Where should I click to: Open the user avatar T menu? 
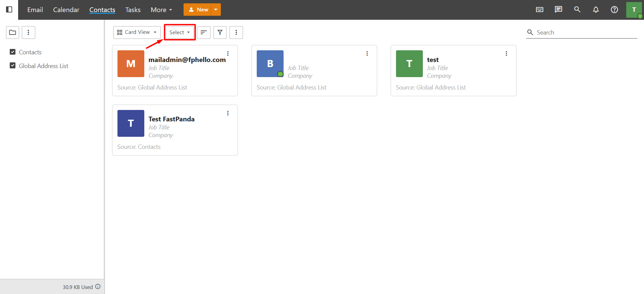tap(634, 10)
